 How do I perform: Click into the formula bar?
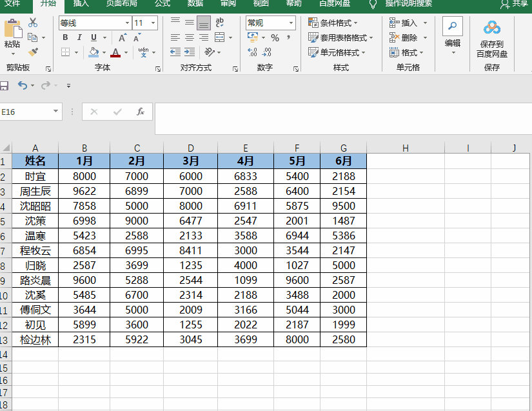pyautogui.click(x=343, y=119)
